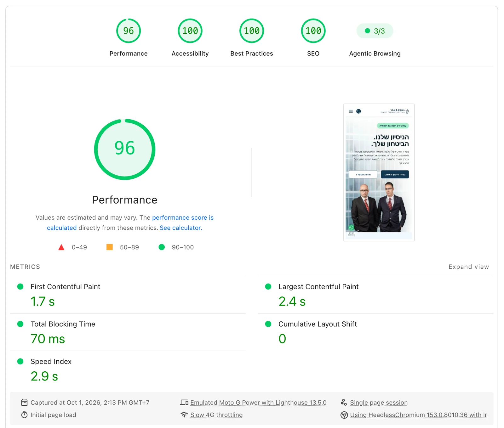Click the Cumulative Layout Shift value 0
504x428 pixels.
(x=282, y=339)
